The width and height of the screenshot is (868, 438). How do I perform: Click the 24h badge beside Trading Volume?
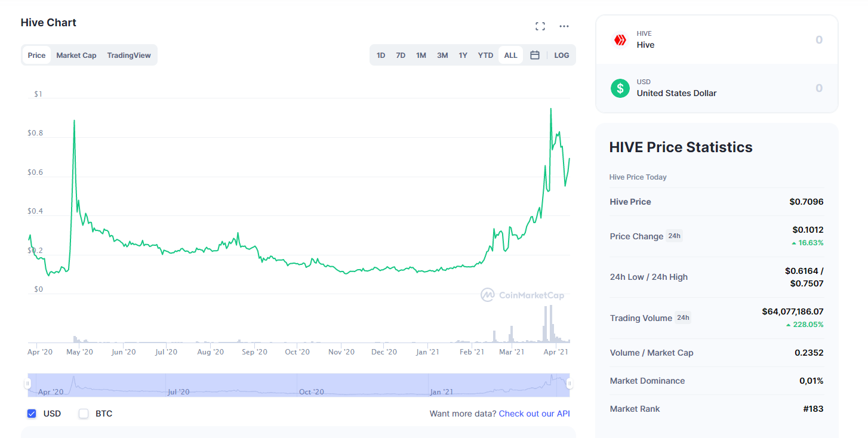tap(683, 317)
